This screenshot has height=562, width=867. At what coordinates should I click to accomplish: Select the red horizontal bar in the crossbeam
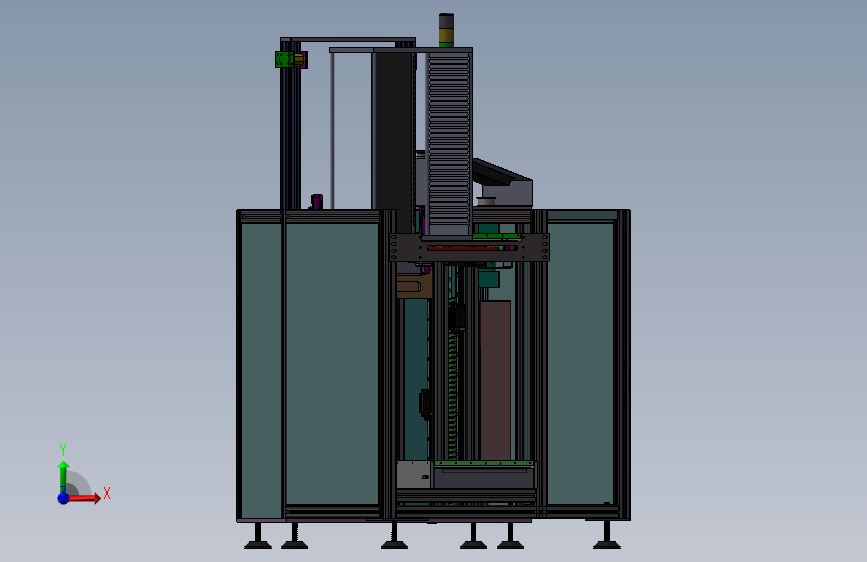coord(464,248)
